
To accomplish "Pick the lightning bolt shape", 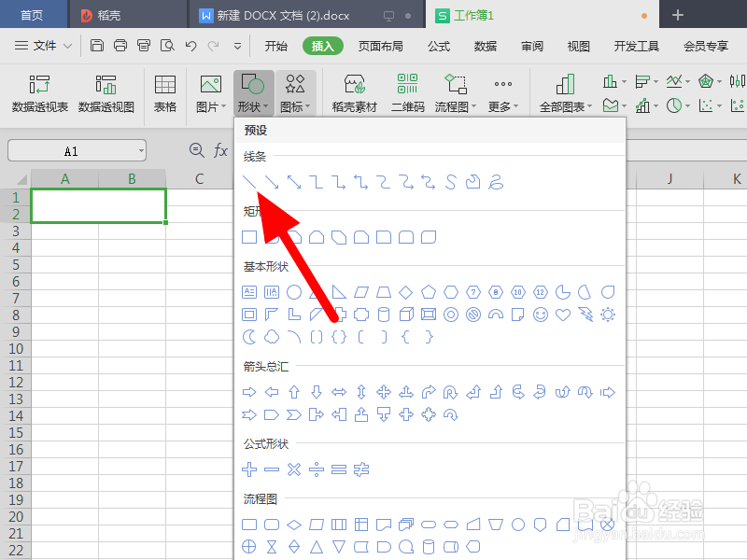I will (585, 315).
